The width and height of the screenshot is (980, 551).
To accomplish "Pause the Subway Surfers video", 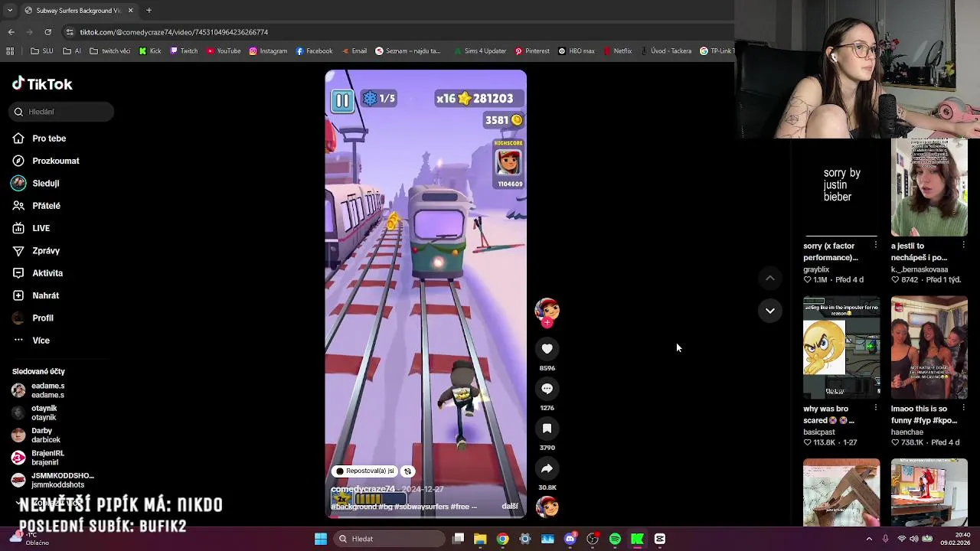I will coord(342,100).
